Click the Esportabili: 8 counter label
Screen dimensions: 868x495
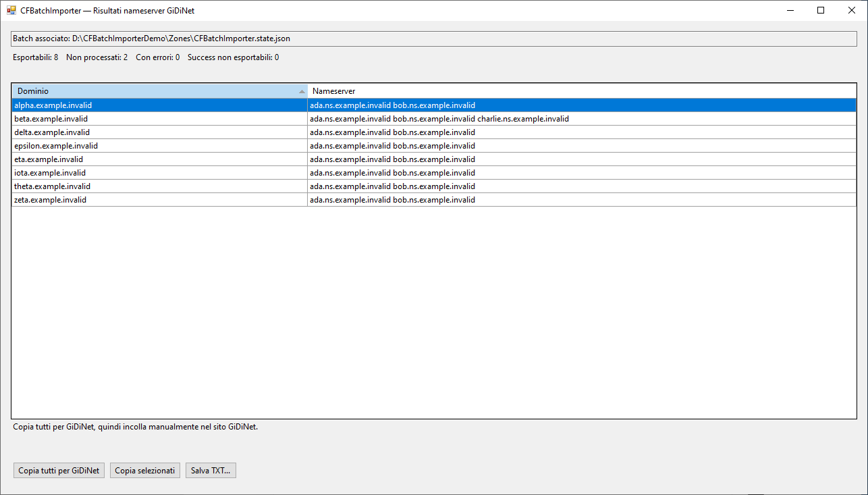[35, 57]
